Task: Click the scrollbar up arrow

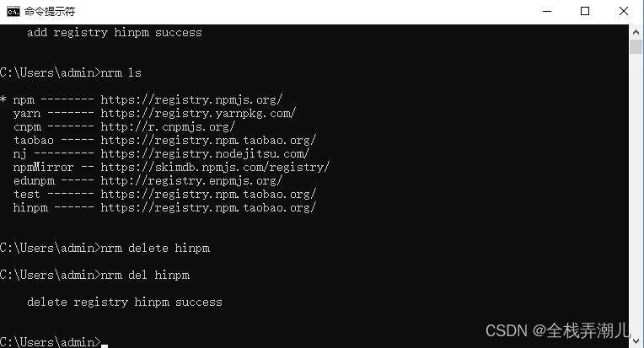Action: (x=636, y=31)
